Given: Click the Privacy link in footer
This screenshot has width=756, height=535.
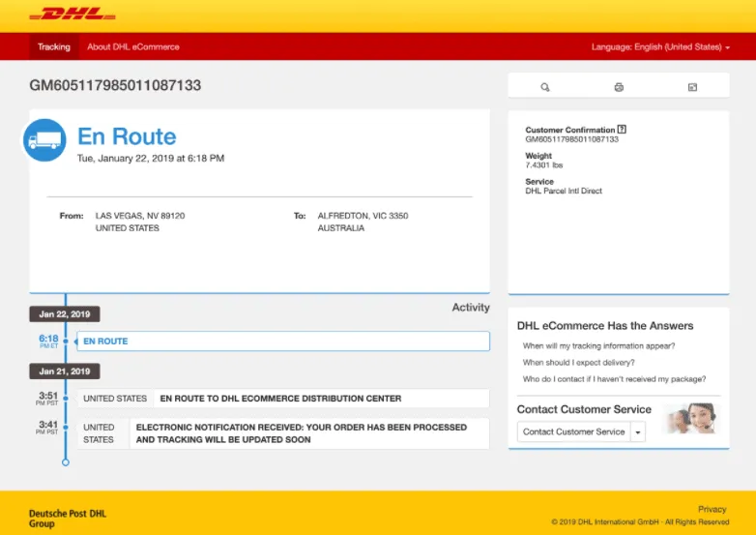Looking at the screenshot, I should pyautogui.click(x=712, y=509).
